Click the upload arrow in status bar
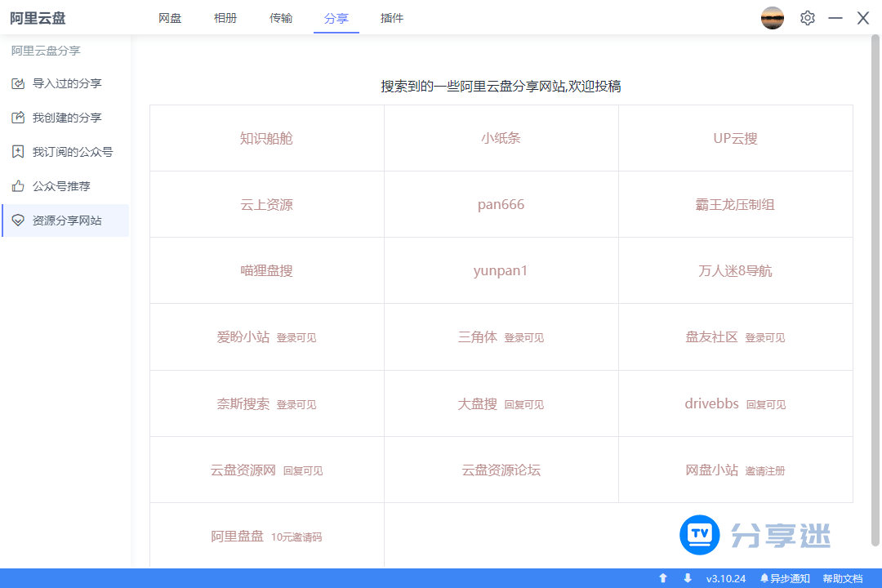This screenshot has width=882, height=588. [663, 577]
